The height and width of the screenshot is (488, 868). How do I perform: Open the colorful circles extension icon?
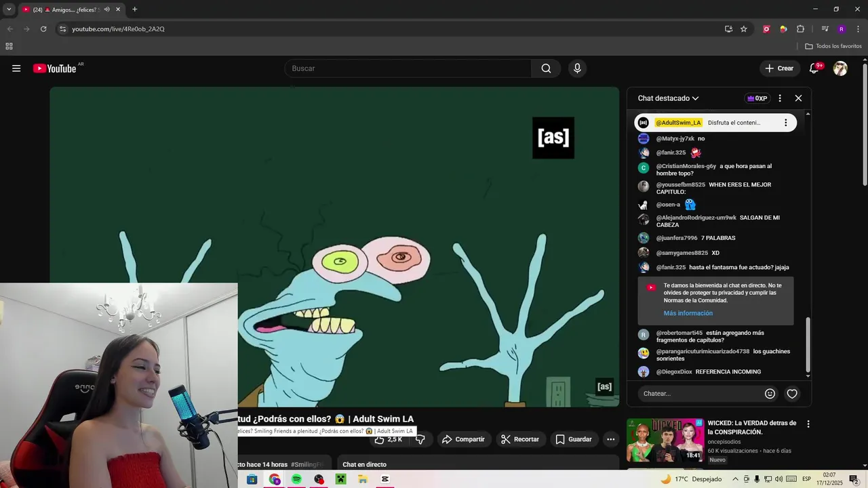[783, 29]
